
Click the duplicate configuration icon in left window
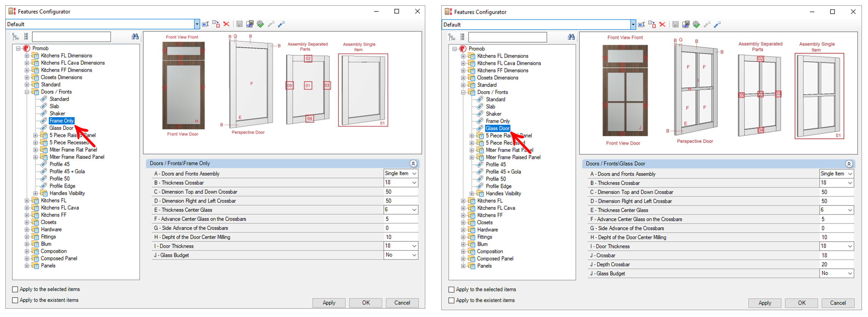tap(216, 24)
